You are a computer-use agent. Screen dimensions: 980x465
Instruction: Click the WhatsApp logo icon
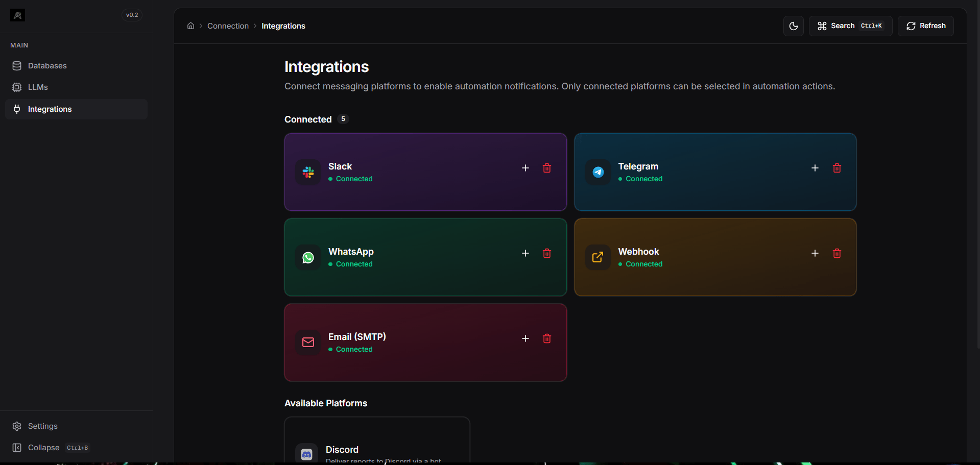(x=308, y=257)
